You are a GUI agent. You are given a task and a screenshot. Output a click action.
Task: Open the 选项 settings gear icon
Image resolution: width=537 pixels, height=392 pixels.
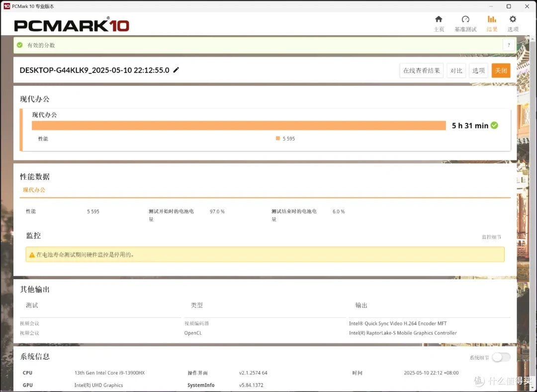513,19
